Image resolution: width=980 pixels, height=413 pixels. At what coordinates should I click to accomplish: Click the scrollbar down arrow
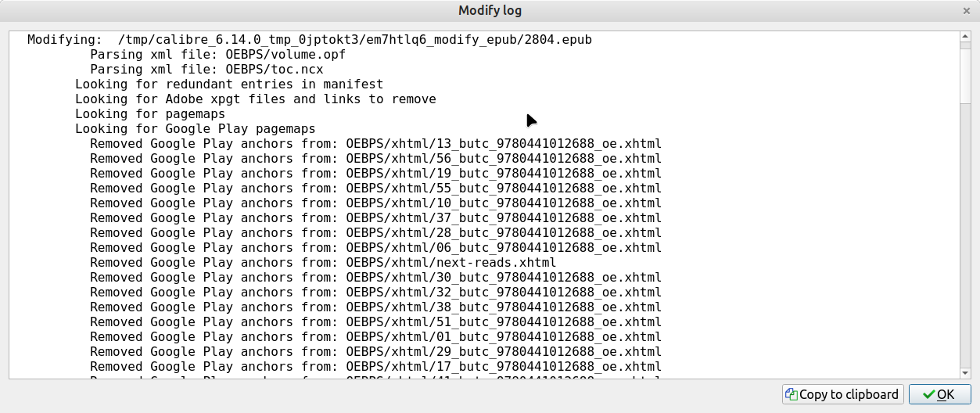coord(964,374)
